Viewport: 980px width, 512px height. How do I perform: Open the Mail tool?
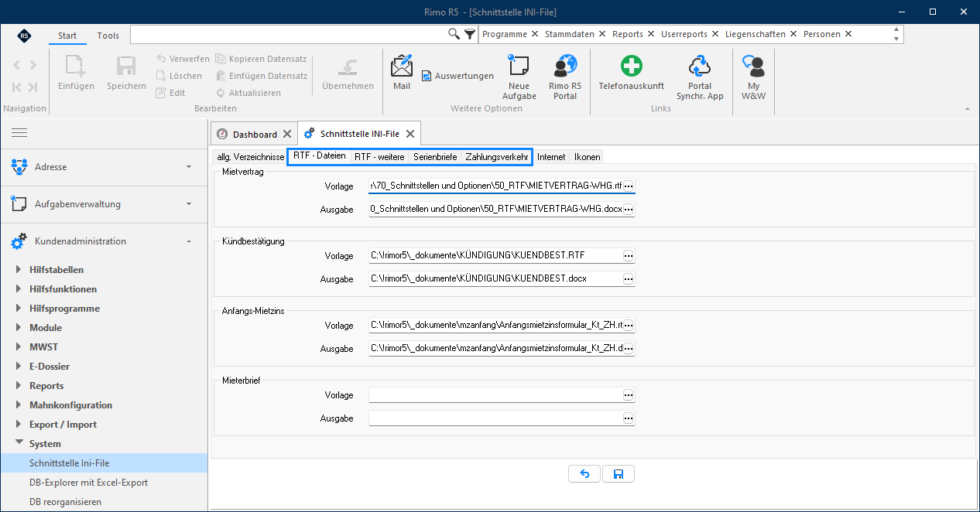(402, 73)
